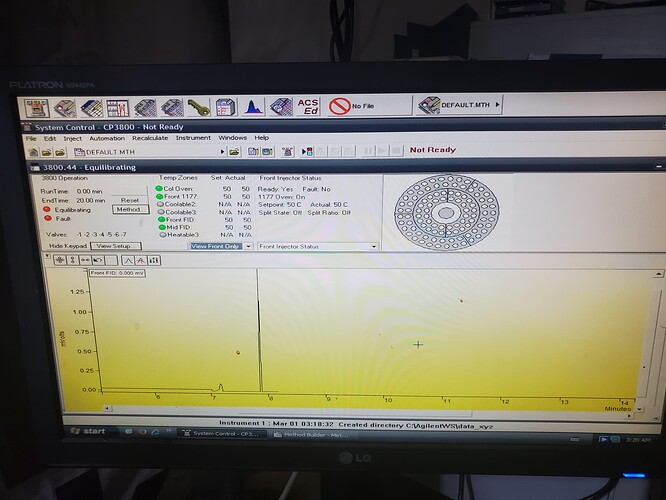
Task: Click the red instrument icon on System Control toolbar
Action: [x=288, y=151]
